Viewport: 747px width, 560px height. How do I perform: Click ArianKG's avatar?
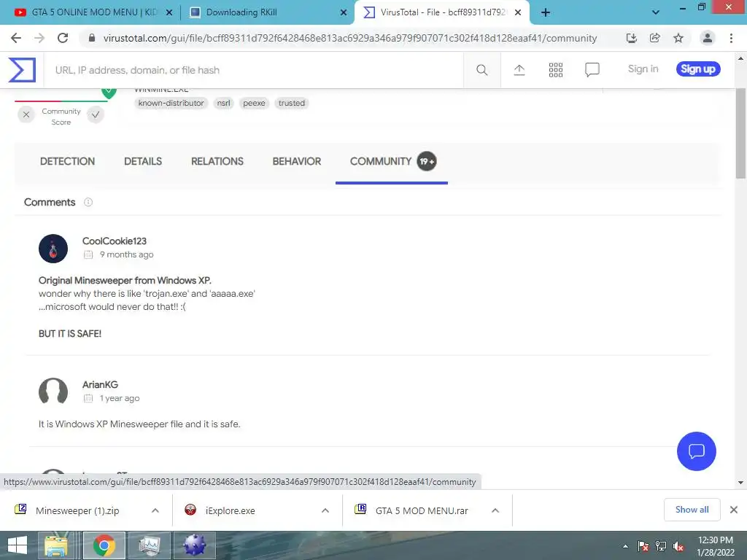click(x=53, y=392)
